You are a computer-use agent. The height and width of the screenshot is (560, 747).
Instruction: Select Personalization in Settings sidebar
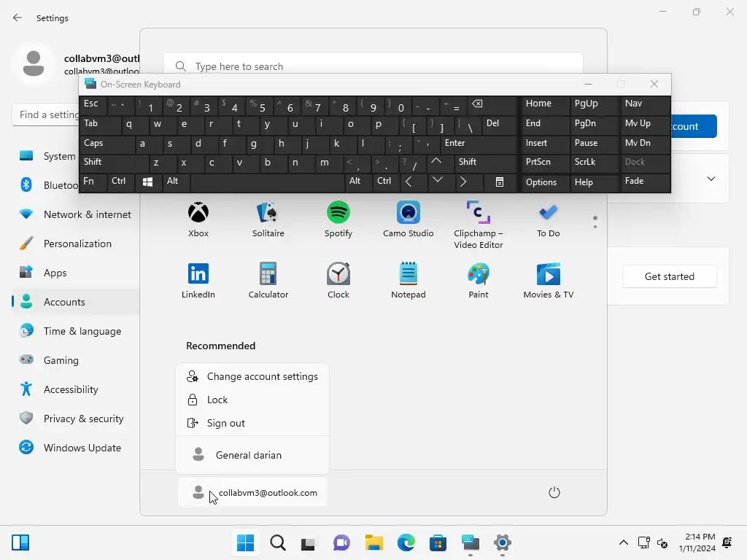[x=76, y=244]
